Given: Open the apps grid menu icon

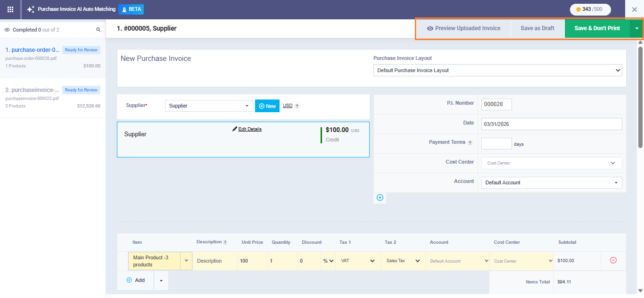Looking at the screenshot, I should pyautogui.click(x=10, y=9).
